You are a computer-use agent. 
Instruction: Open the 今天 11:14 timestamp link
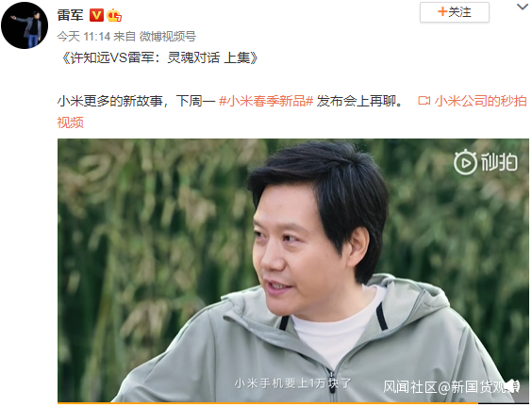[83, 36]
